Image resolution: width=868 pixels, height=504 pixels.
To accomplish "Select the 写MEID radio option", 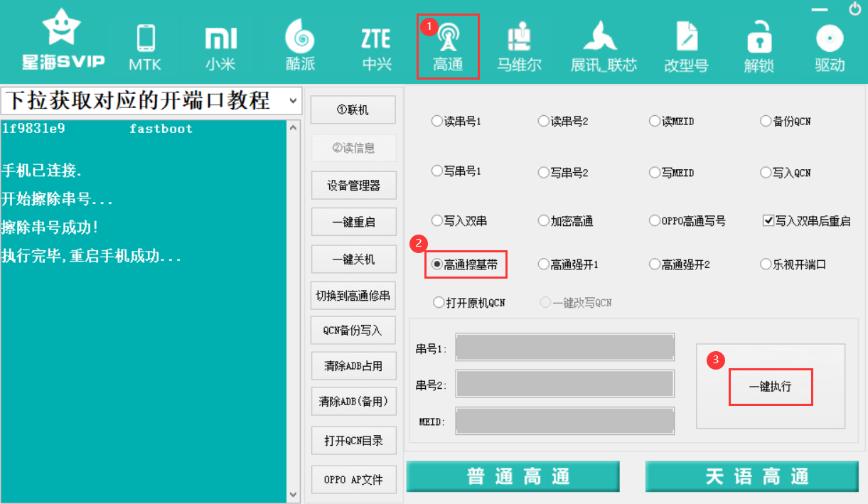I will pyautogui.click(x=672, y=172).
